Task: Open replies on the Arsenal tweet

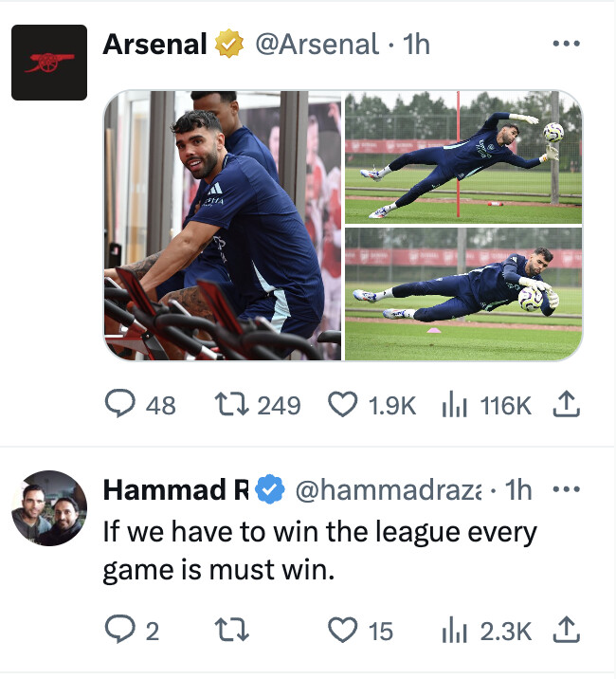Action: pos(140,404)
